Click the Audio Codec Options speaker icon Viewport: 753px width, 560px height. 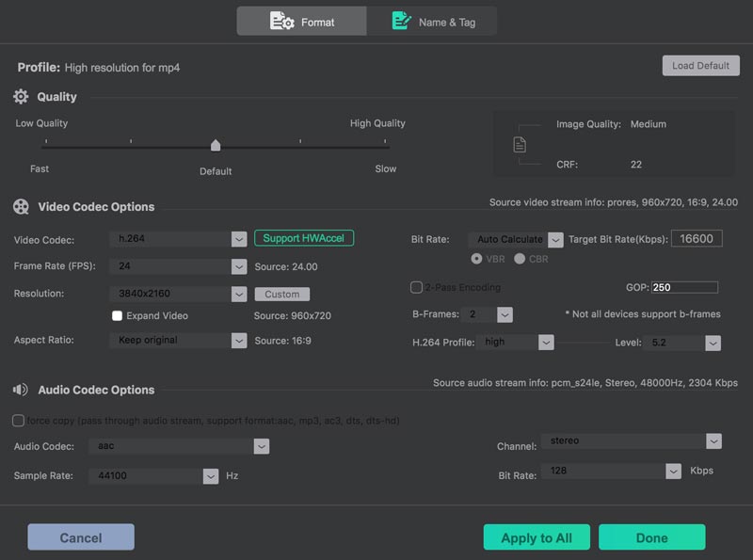pos(20,390)
